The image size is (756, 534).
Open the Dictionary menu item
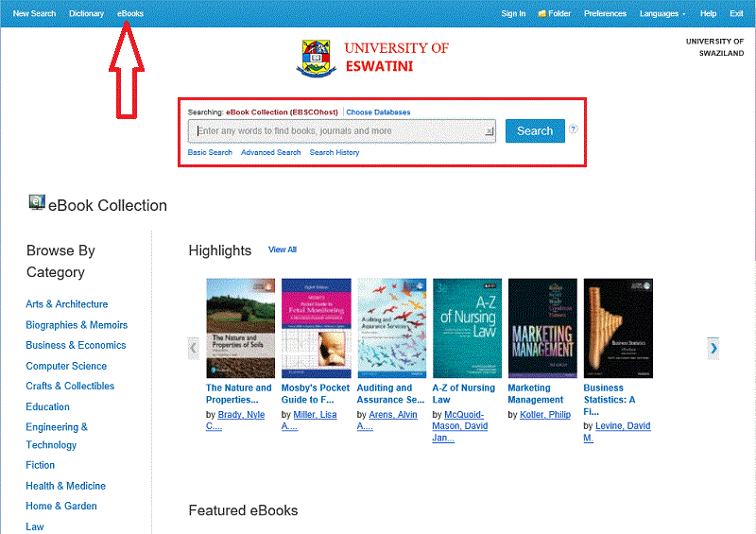86,13
